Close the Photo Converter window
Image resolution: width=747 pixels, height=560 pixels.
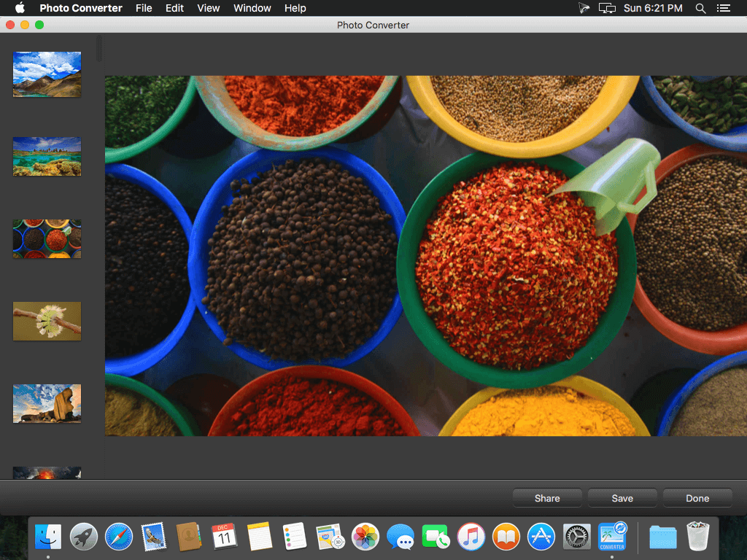click(10, 25)
